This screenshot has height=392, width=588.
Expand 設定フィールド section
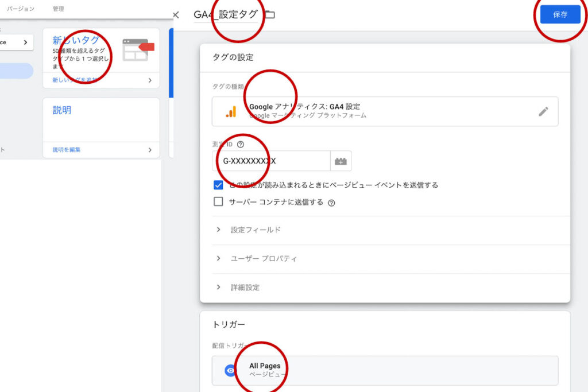[390, 230]
